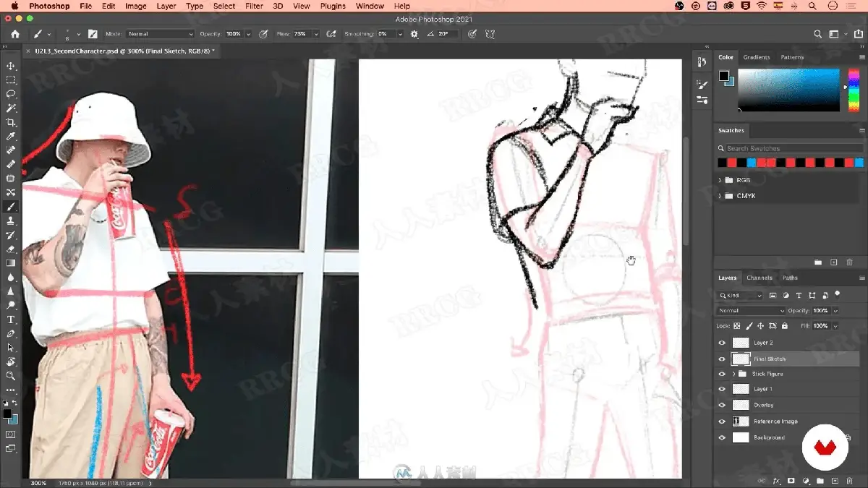Open the Apple menu

[x=13, y=6]
